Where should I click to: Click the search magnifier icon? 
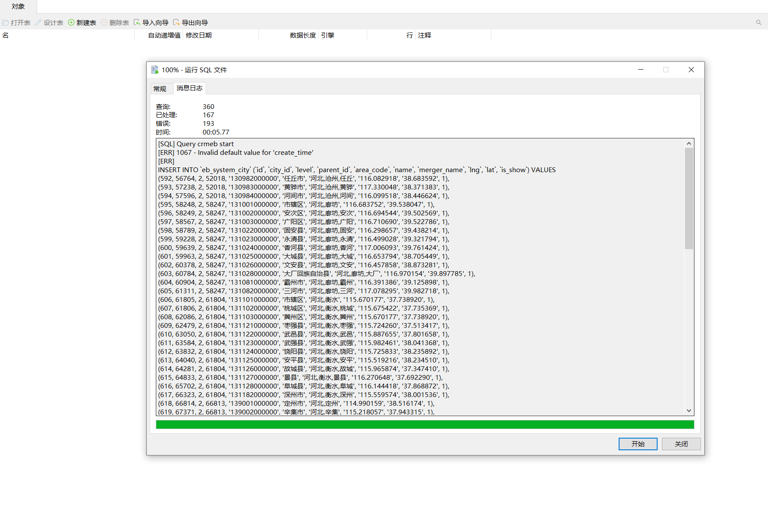(758, 22)
